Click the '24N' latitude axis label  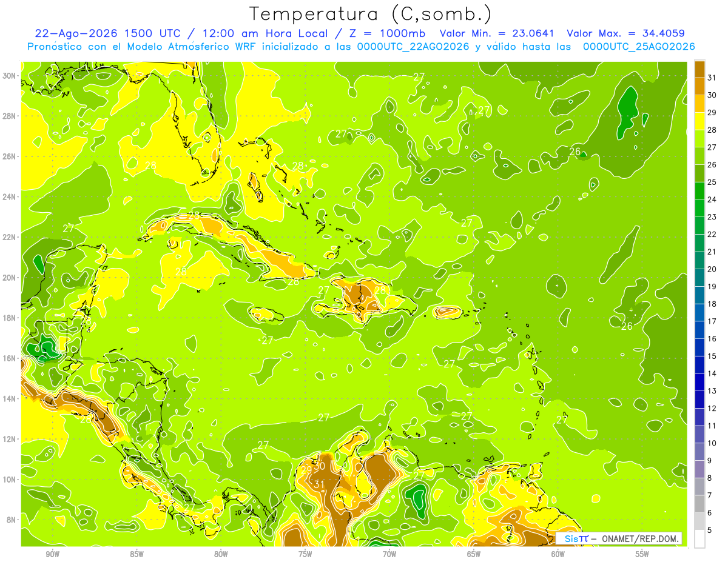(x=10, y=196)
